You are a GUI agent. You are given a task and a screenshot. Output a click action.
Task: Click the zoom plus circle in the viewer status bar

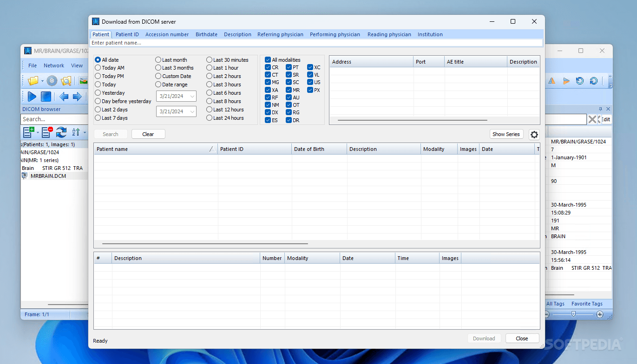point(600,314)
